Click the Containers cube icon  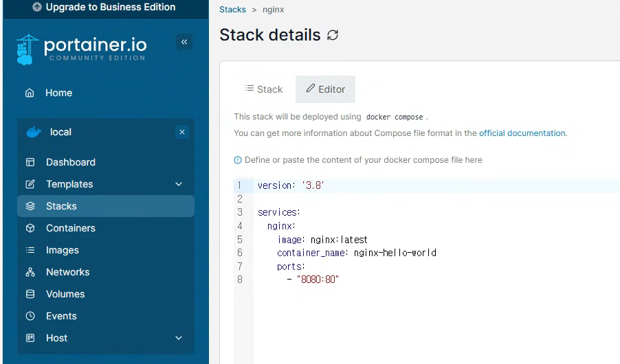point(30,228)
